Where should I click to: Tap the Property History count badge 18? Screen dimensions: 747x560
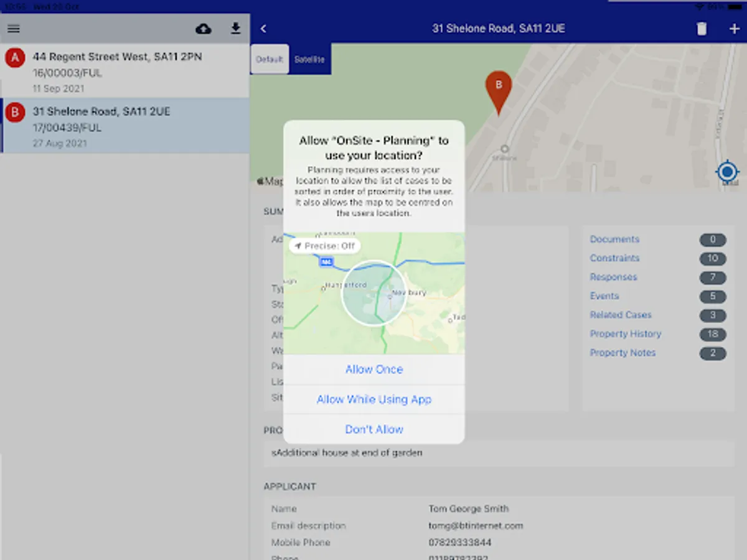713,334
